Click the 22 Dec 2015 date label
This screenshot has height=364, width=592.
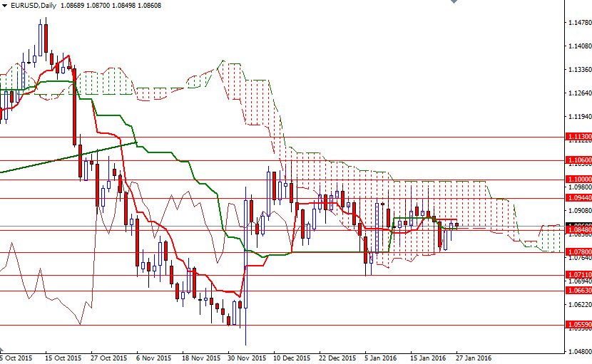[x=337, y=358]
